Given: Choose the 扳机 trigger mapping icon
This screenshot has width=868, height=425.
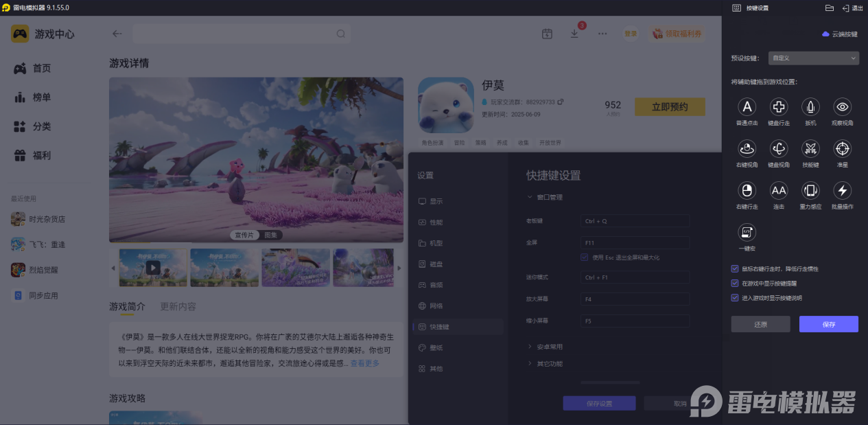Looking at the screenshot, I should [810, 108].
